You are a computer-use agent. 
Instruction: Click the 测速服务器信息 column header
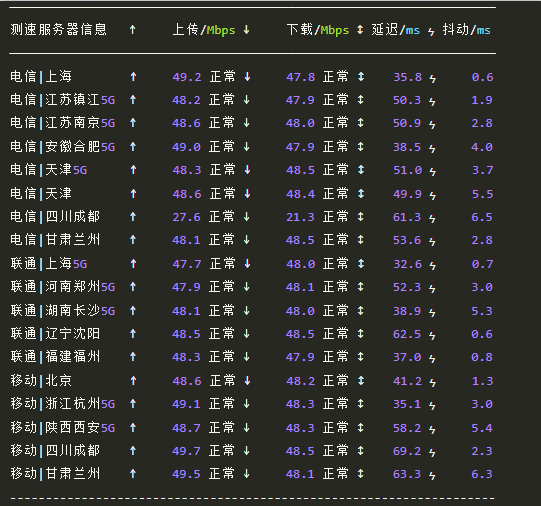59,30
